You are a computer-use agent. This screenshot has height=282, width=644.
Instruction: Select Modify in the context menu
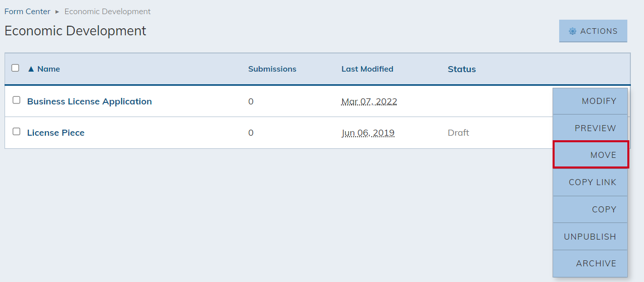[590, 101]
